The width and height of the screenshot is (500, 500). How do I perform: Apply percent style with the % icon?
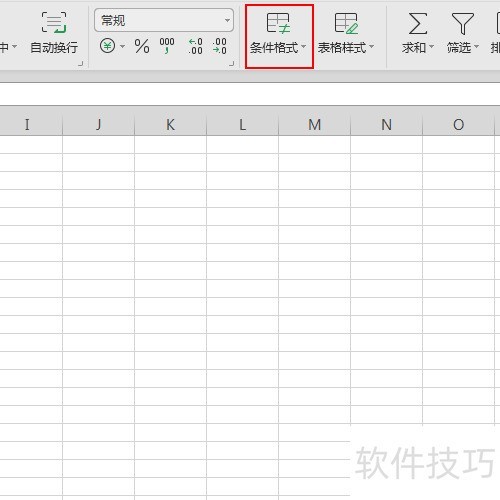(x=142, y=46)
